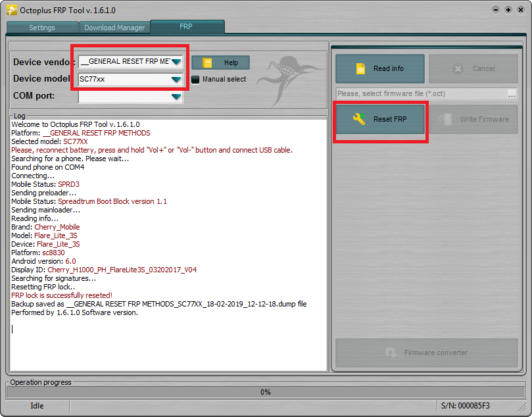The height and width of the screenshot is (417, 532).
Task: Click log line 'Android version: 6.0'
Action: (43, 261)
